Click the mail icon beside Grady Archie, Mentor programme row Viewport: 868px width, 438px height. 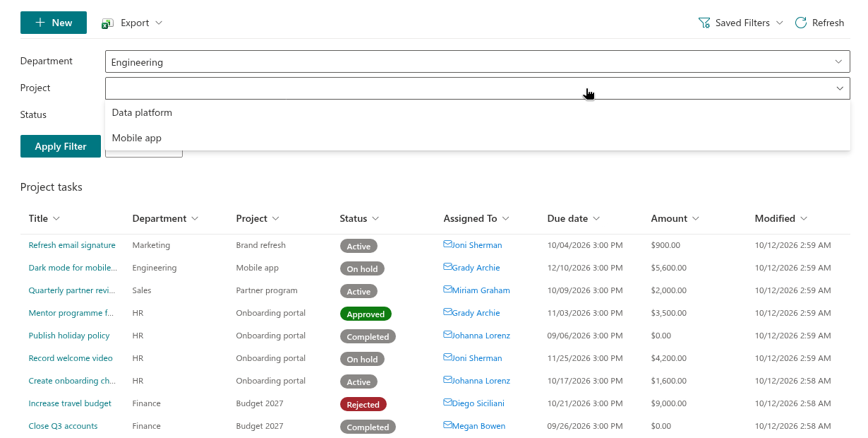coord(447,312)
